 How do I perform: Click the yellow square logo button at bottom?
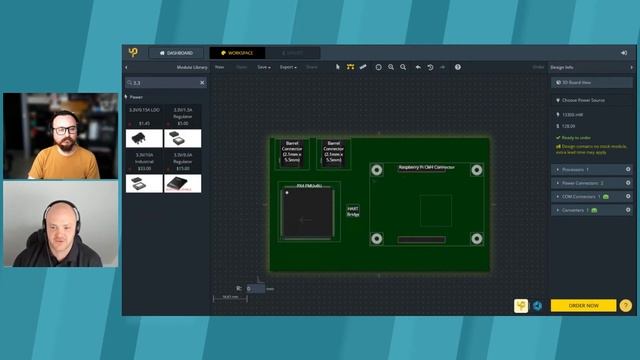click(521, 305)
